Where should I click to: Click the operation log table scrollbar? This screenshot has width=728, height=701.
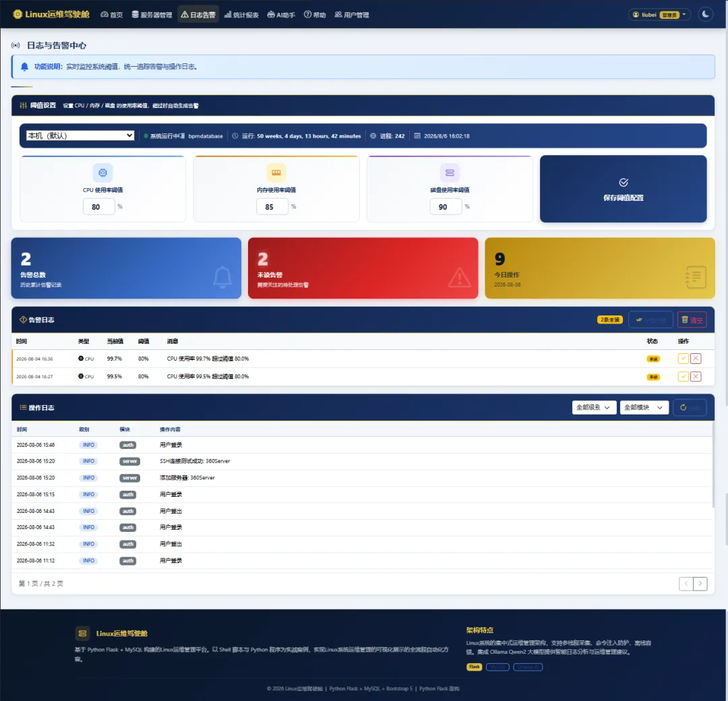713,464
